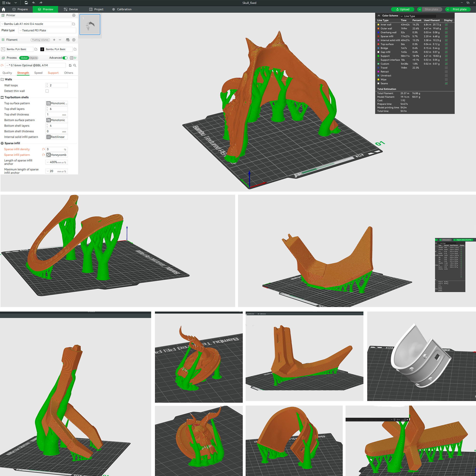The width and height of the screenshot is (476, 476).
Task: Open the Support settings tab
Action: pyautogui.click(x=53, y=73)
